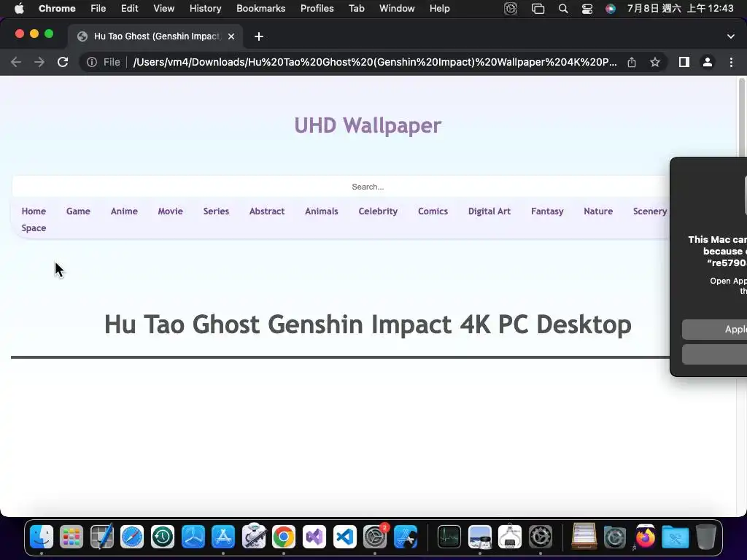Open the Animals category
Image resolution: width=747 pixels, height=560 pixels.
tap(321, 211)
